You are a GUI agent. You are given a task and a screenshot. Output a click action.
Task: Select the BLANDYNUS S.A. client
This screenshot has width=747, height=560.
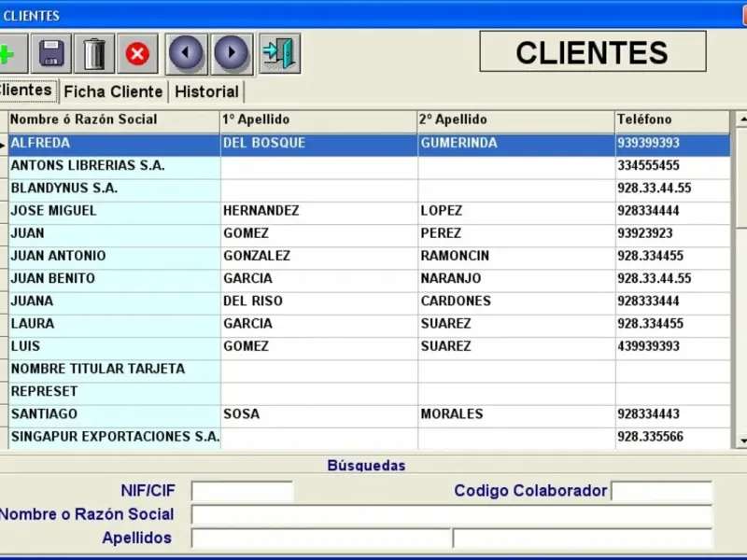[369, 189]
